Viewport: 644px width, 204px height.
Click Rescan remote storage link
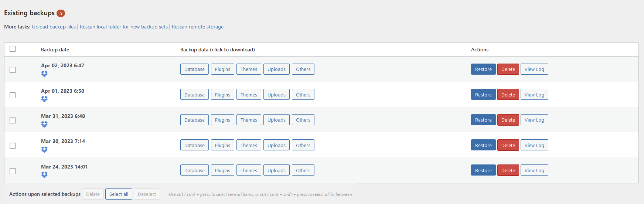198,27
